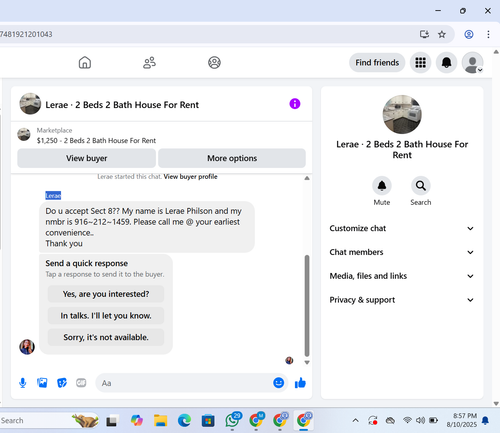The width and height of the screenshot is (500, 433).
Task: Click the install app icon in address bar
Action: [x=424, y=34]
